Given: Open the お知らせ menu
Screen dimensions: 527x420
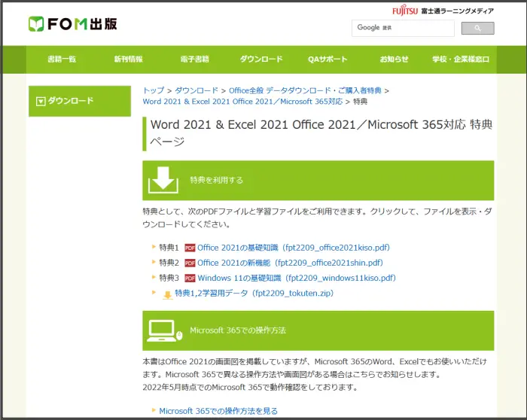Looking at the screenshot, I should point(394,59).
